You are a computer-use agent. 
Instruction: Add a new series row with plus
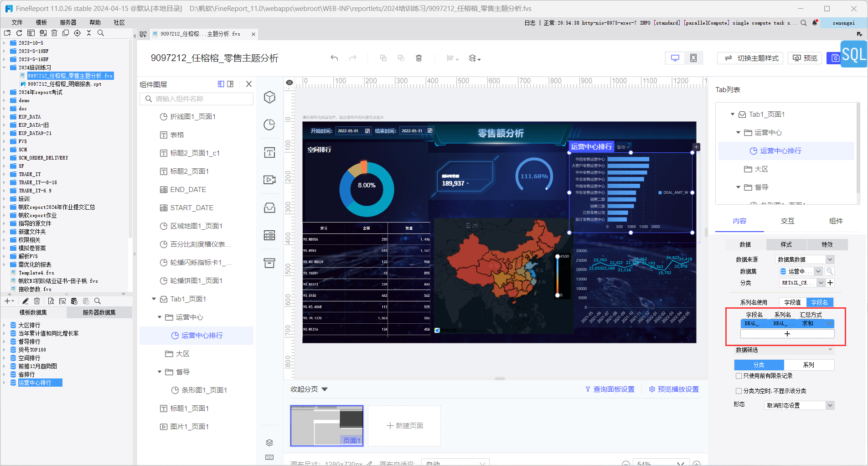click(787, 334)
